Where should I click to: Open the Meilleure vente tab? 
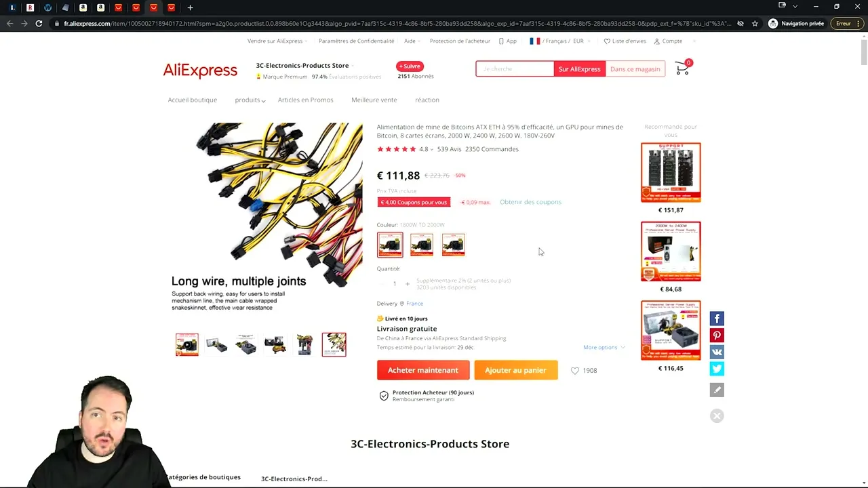point(374,100)
